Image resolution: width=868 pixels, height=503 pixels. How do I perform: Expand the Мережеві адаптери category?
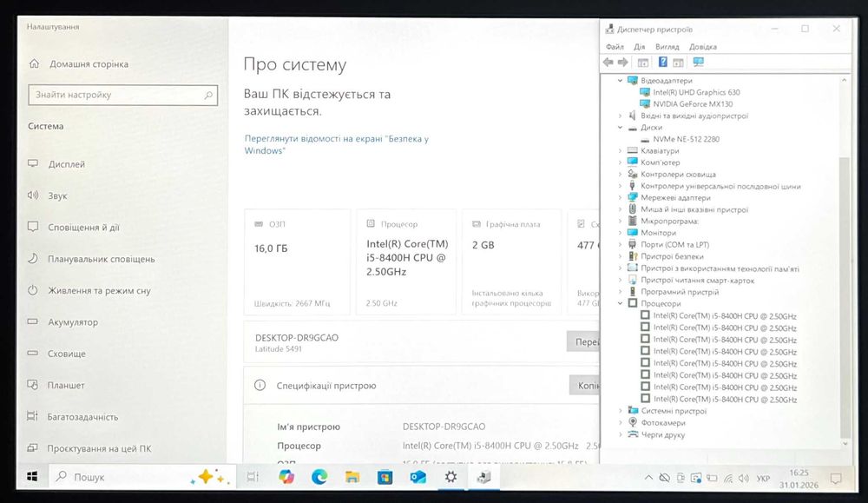click(x=620, y=198)
